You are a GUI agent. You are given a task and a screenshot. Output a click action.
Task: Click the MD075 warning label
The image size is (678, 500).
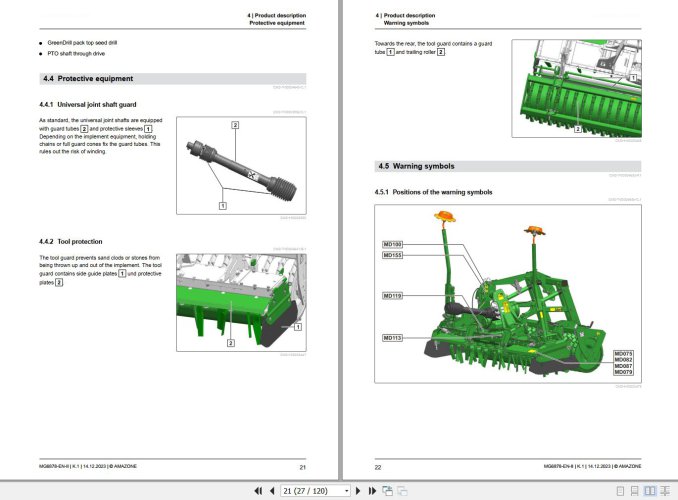tap(623, 354)
